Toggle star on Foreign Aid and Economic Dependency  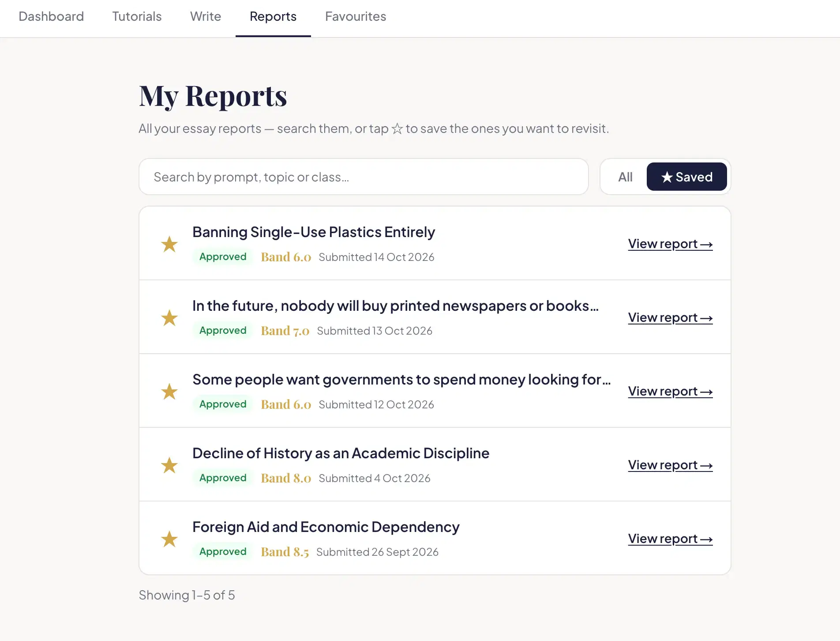tap(169, 539)
